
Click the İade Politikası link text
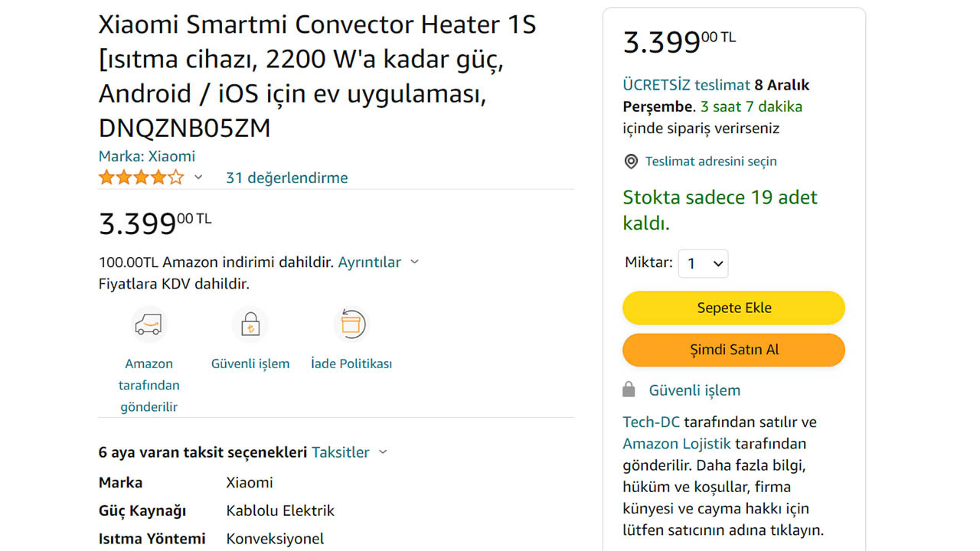351,364
